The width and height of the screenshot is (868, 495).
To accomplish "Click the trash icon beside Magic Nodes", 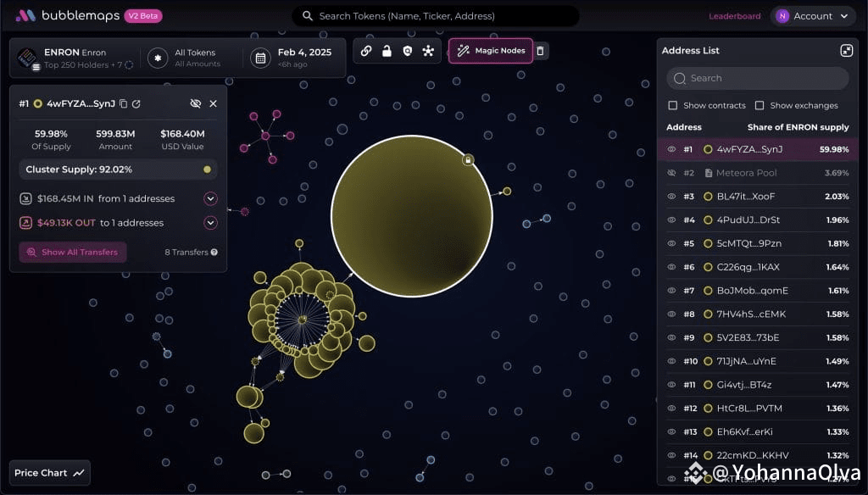I will click(540, 51).
